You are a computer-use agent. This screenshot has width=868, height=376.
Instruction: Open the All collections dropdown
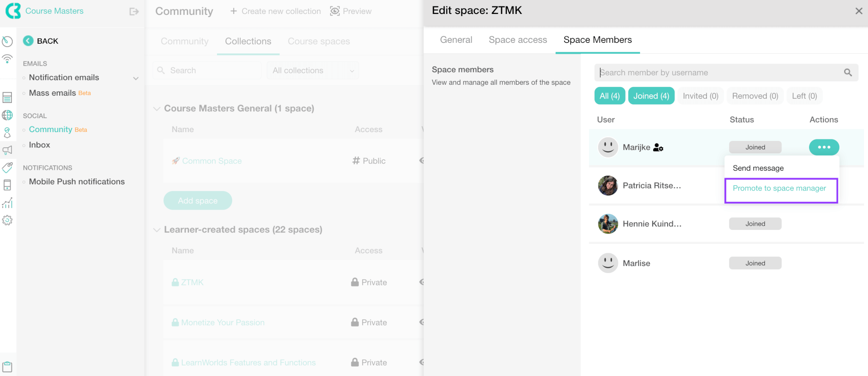[313, 70]
